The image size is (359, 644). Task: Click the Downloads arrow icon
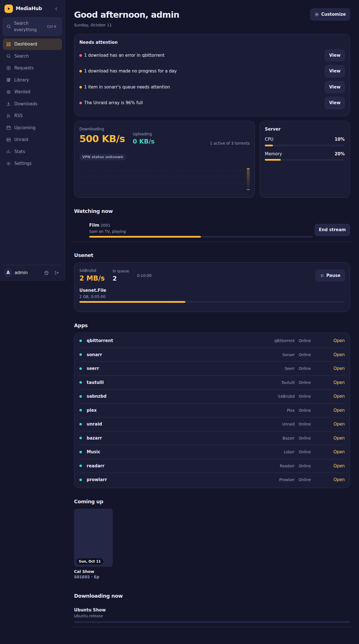pos(9,104)
